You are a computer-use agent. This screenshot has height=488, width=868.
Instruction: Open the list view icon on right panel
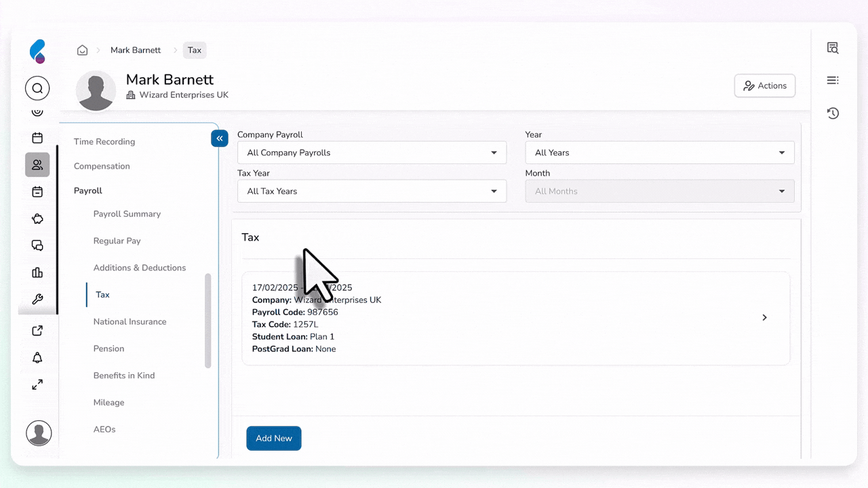point(833,81)
